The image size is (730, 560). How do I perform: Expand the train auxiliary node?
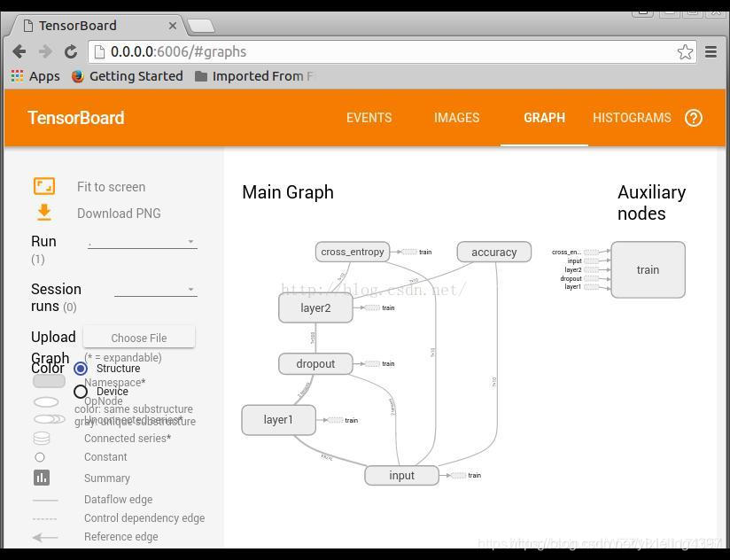point(648,269)
